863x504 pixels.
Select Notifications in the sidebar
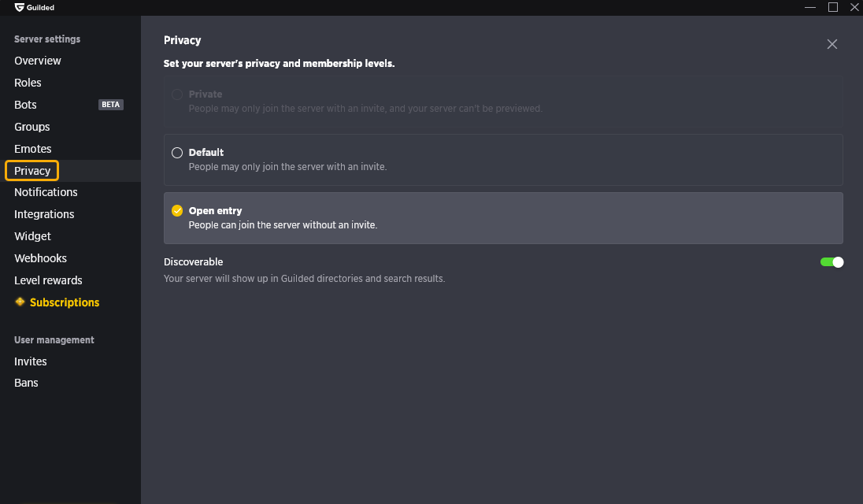click(x=46, y=192)
